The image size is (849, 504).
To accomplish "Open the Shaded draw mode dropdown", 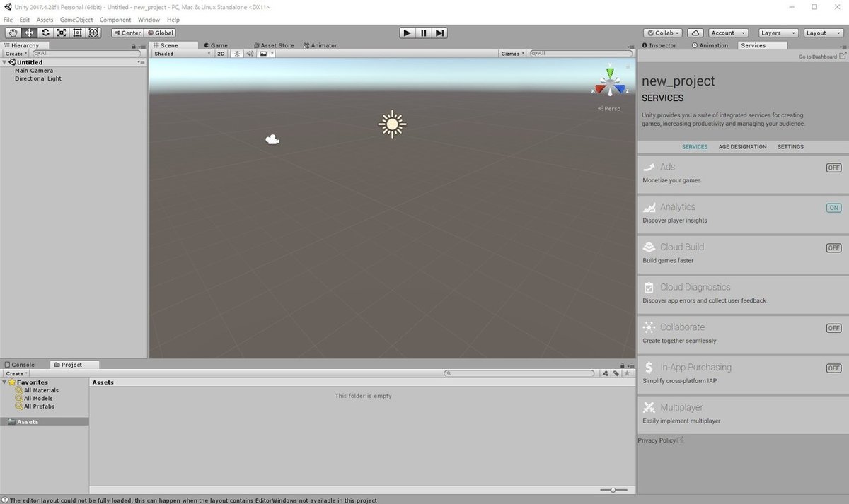I will click(x=182, y=54).
